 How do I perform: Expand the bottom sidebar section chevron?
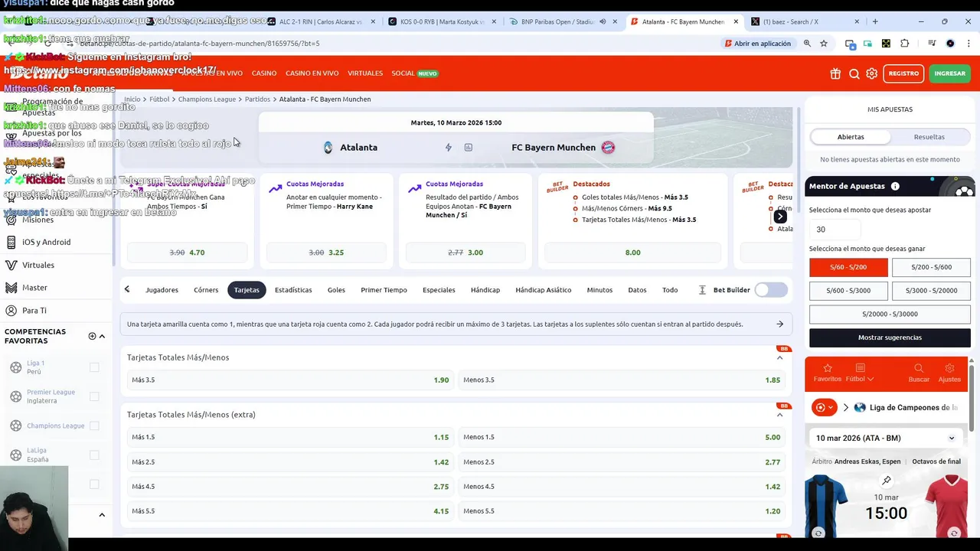pos(102,515)
